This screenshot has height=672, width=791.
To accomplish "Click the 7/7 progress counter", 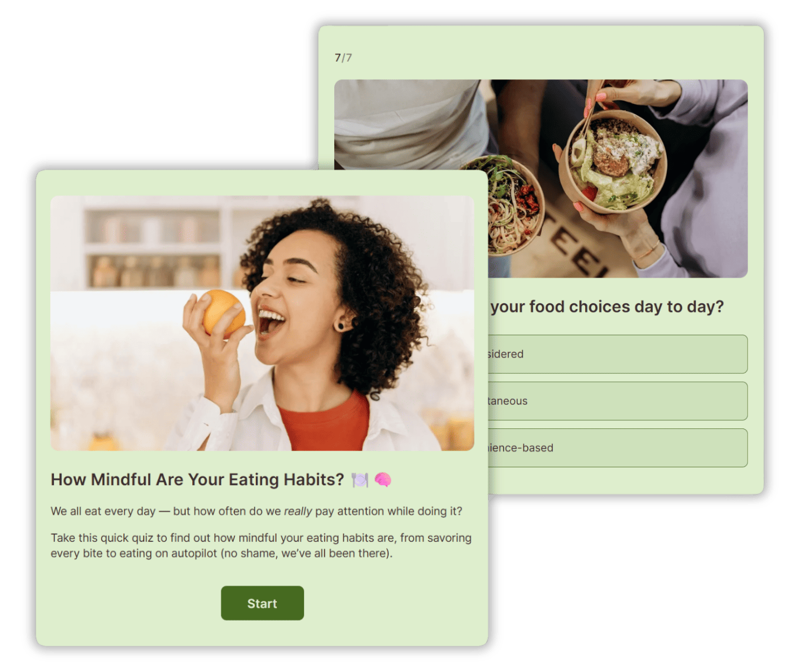I will [x=343, y=57].
